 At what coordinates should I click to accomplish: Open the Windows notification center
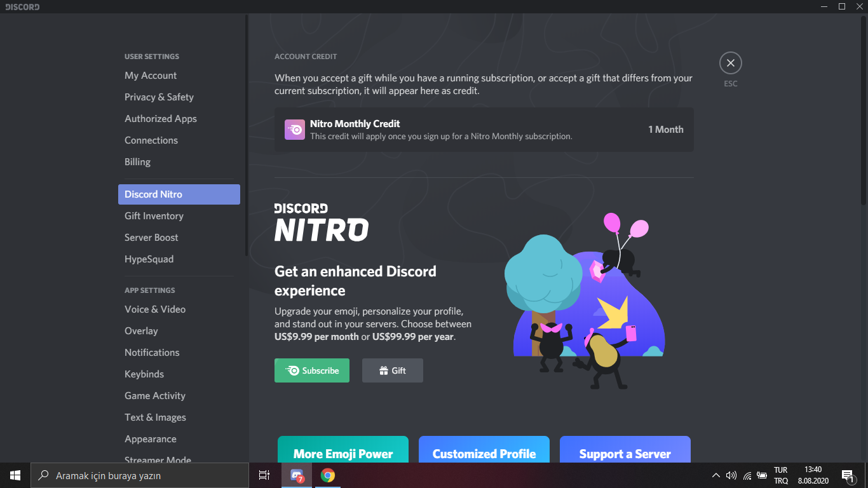(x=848, y=475)
